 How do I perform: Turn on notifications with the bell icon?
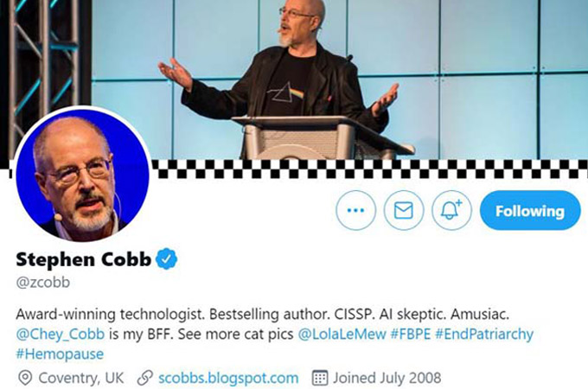[x=451, y=210]
